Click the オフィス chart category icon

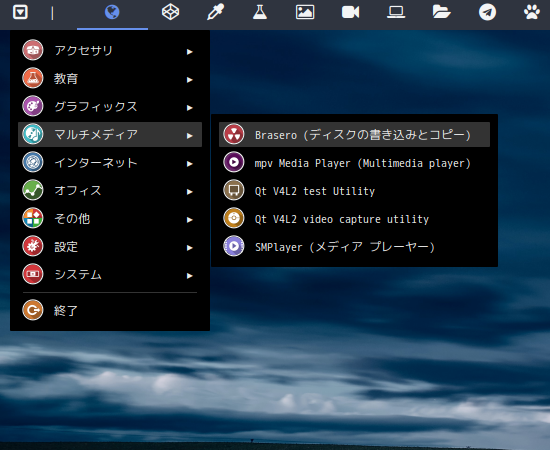pyautogui.click(x=33, y=190)
